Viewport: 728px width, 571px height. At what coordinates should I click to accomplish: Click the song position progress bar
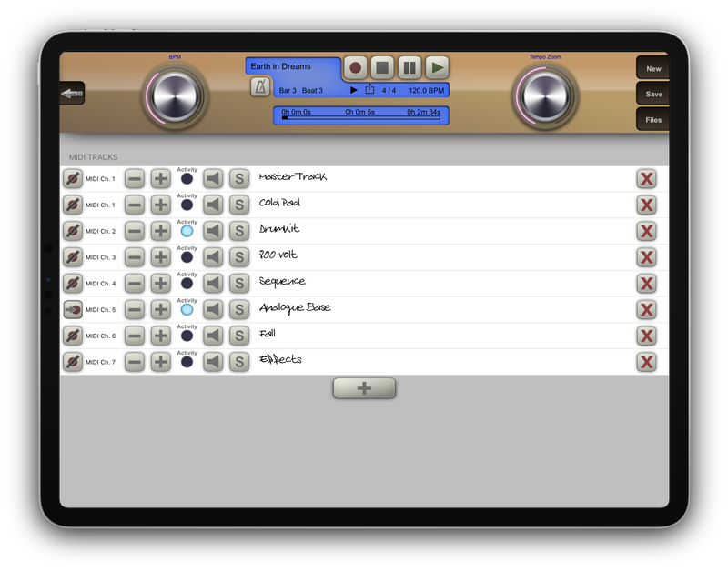[361, 117]
